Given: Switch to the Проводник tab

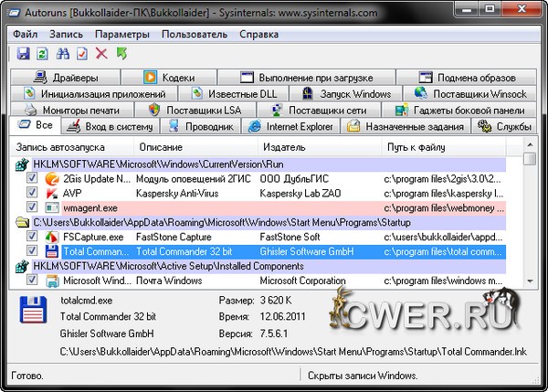Looking at the screenshot, I should [201, 126].
